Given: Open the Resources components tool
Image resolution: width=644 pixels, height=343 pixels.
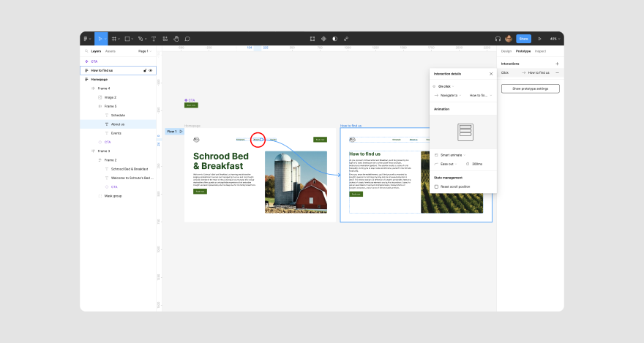Looking at the screenshot, I should 165,39.
